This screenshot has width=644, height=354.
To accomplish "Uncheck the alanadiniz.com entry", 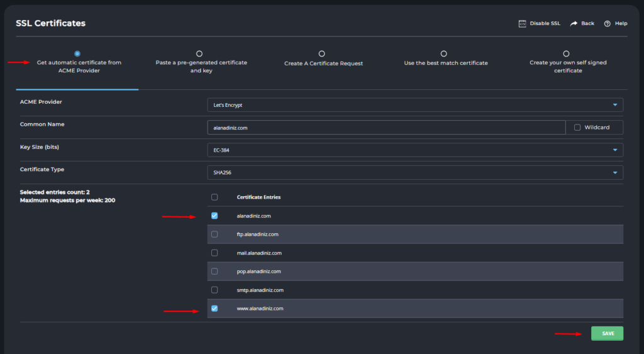I will coord(214,216).
